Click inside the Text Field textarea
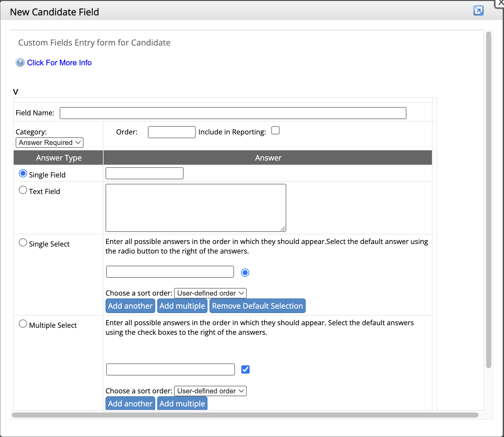The height and width of the screenshot is (437, 504). (196, 208)
